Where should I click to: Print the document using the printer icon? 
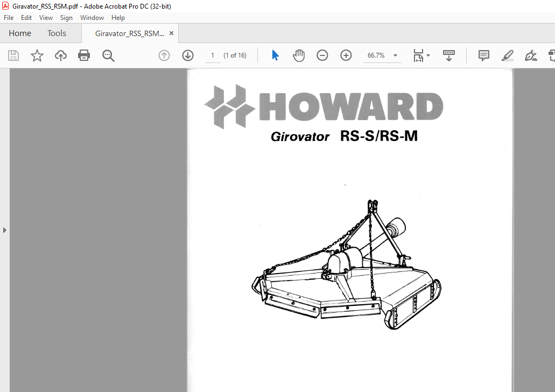[84, 55]
